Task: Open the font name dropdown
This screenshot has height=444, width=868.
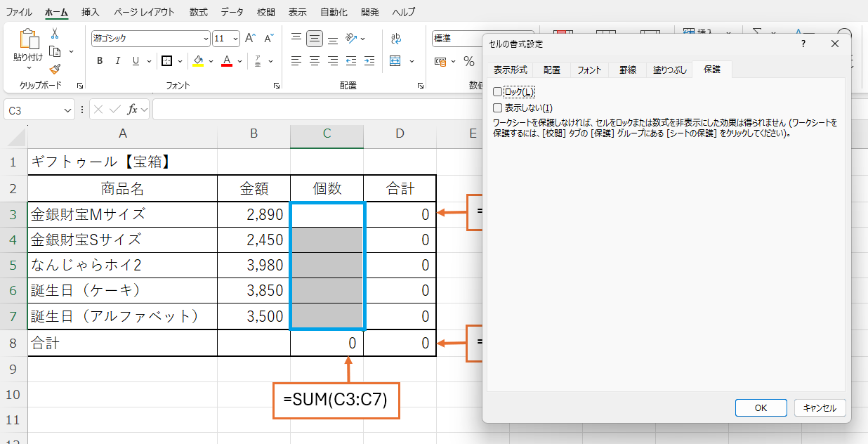Action: pos(205,38)
